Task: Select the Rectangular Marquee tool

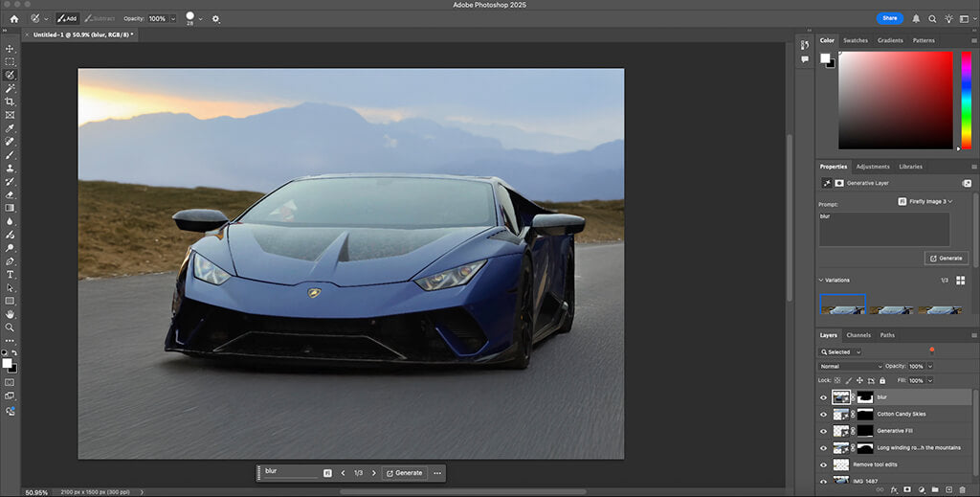Action: [10, 62]
